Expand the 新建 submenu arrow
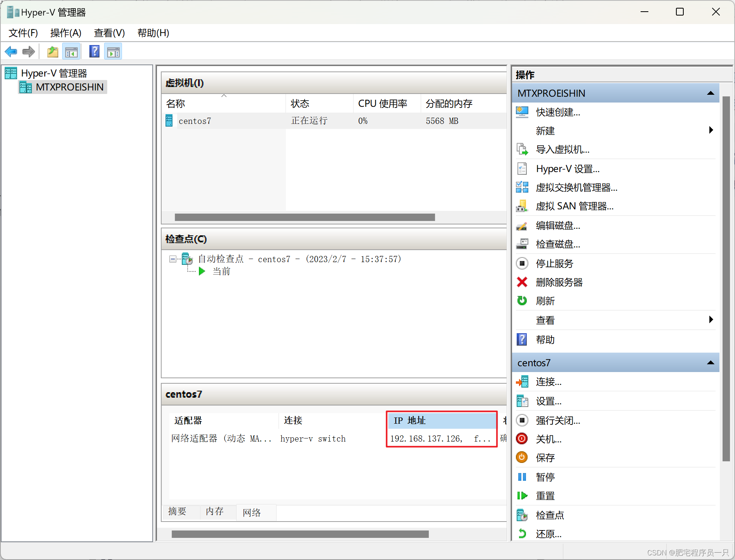This screenshot has height=560, width=735. [x=711, y=130]
